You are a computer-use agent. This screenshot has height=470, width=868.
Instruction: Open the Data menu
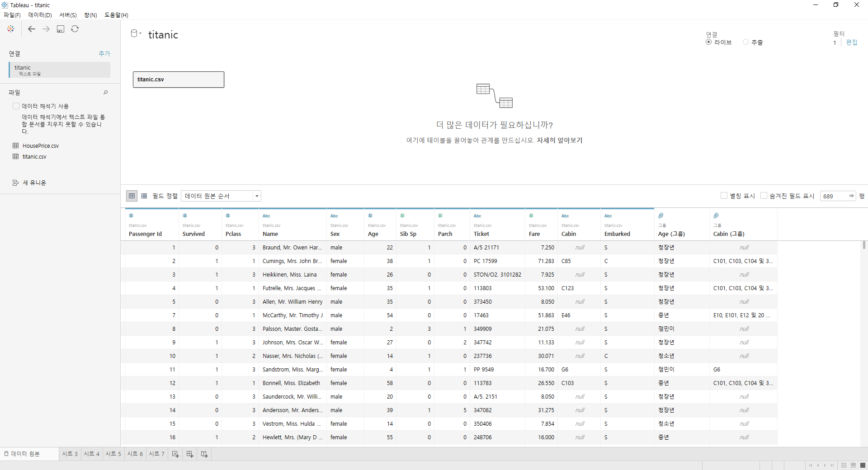[40, 15]
